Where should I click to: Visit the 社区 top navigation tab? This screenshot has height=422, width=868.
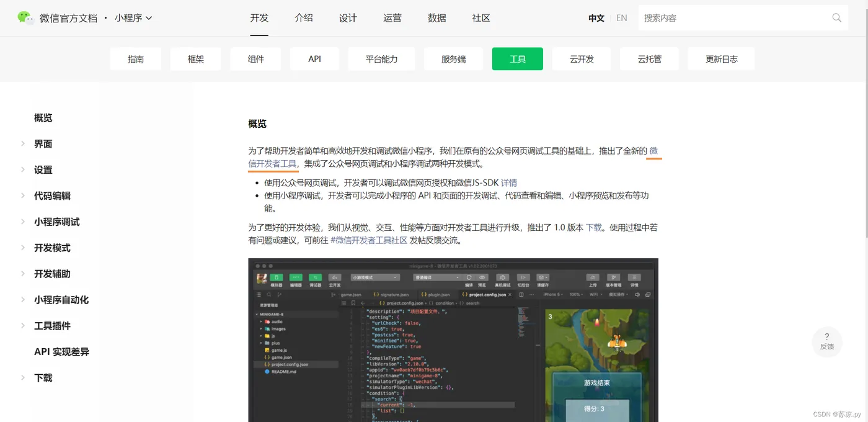[x=481, y=18]
